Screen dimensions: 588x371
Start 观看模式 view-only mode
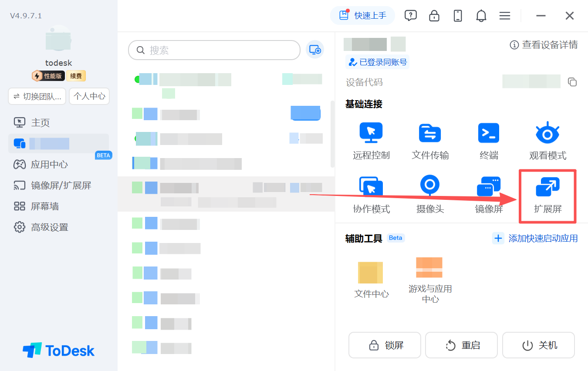coord(547,133)
